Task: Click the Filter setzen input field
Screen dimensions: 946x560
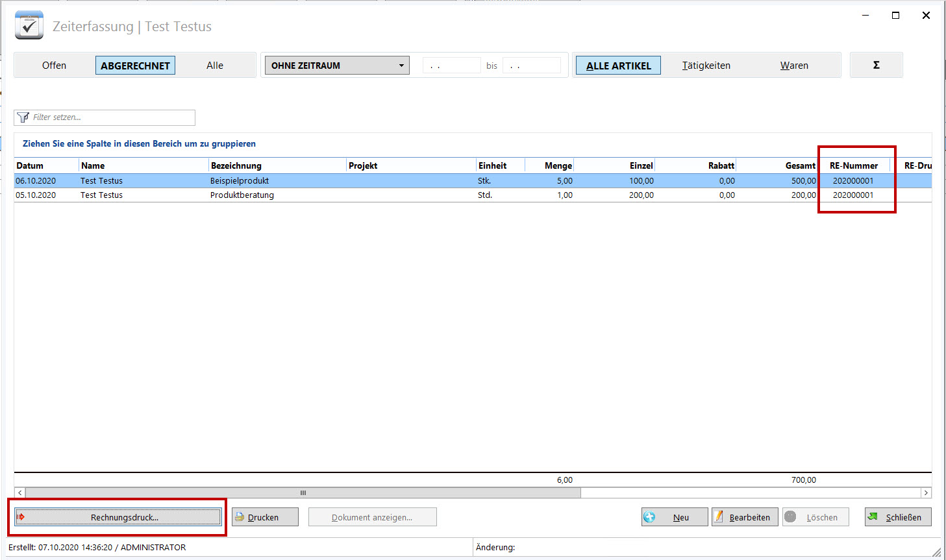Action: coord(110,117)
